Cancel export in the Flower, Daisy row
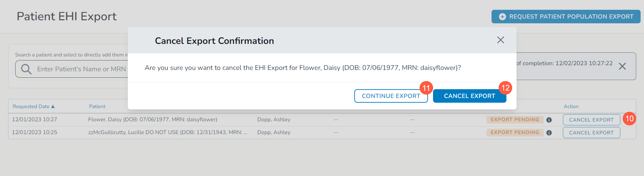The image size is (644, 176). [591, 120]
